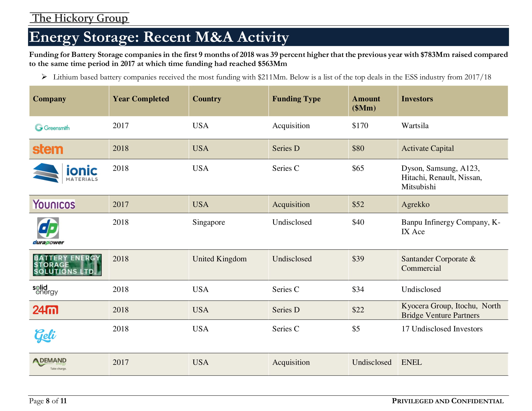Click Acquisition funding type in Younicos row

tap(291, 204)
